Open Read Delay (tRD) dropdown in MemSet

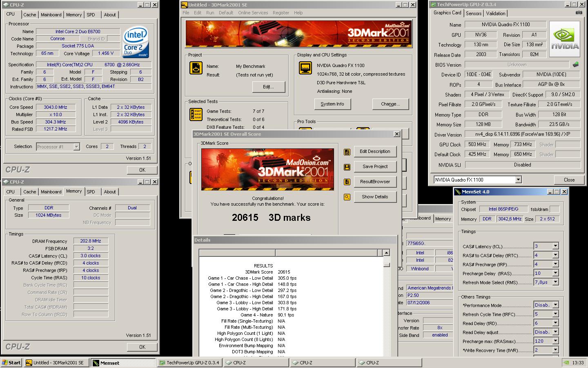pos(555,323)
